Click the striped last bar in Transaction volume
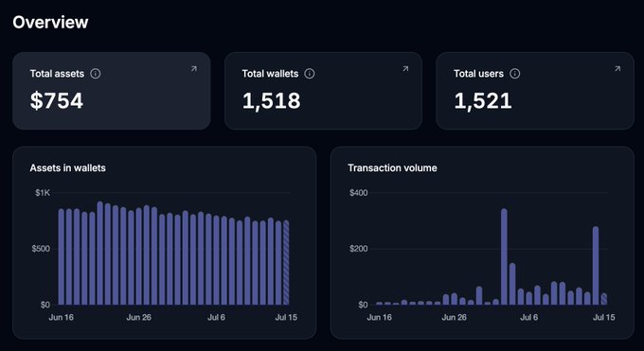Screen dimensions: 644x351 click(x=604, y=299)
